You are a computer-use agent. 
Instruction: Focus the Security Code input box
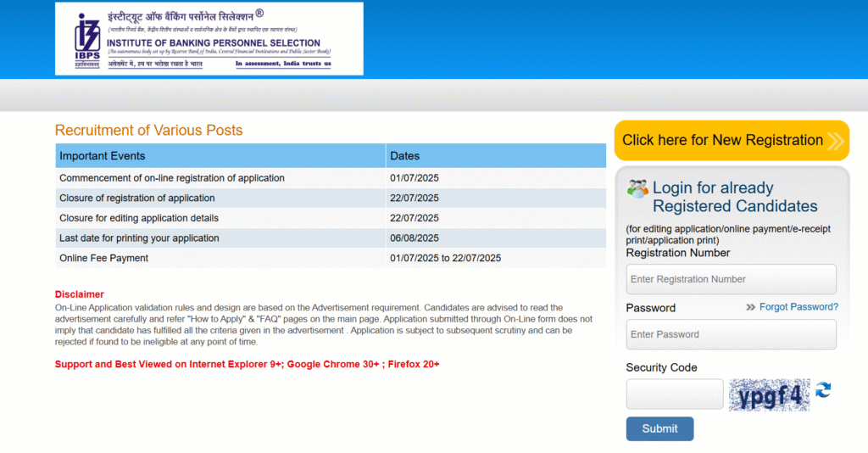pyautogui.click(x=674, y=394)
